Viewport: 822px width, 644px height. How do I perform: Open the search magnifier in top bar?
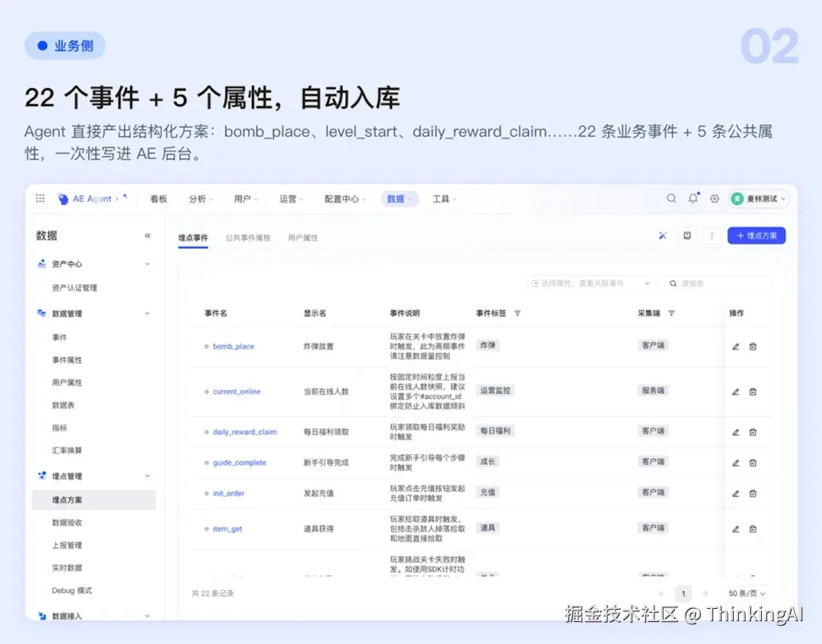pos(671,198)
